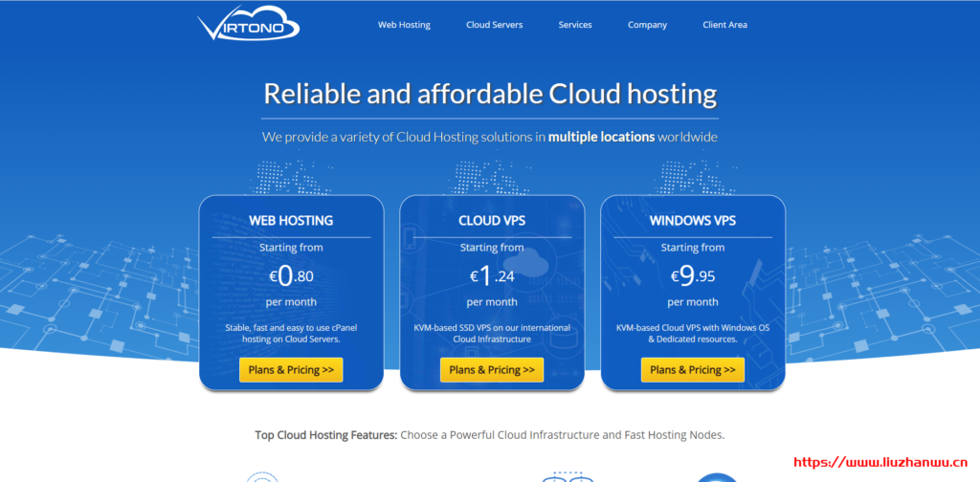Click the WEB HOSTING card heading

[291, 220]
